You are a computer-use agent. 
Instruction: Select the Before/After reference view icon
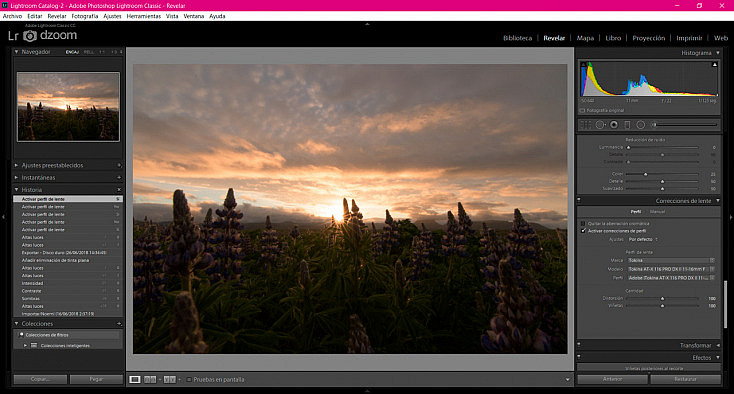150,379
